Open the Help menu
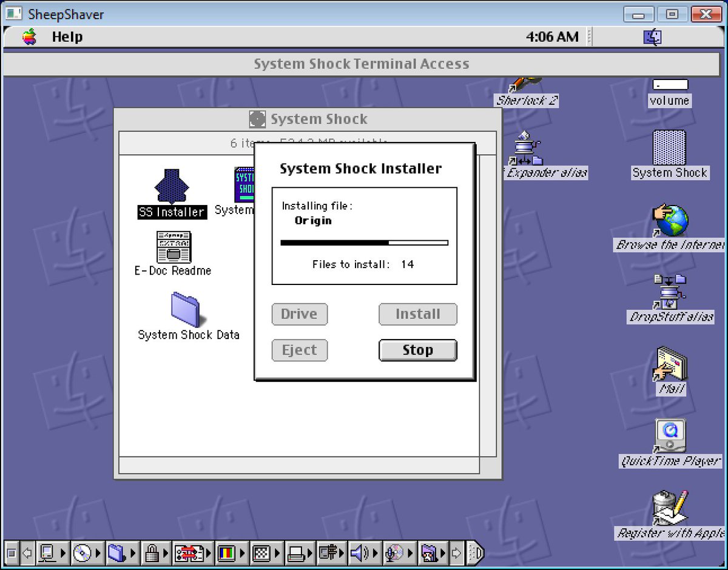Screen dimensions: 728x570 coord(67,37)
